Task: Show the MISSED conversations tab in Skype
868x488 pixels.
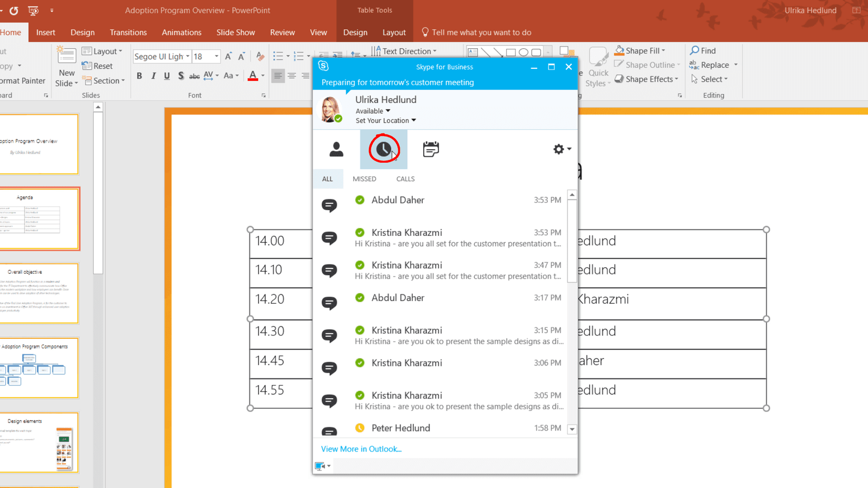Action: pyautogui.click(x=365, y=179)
